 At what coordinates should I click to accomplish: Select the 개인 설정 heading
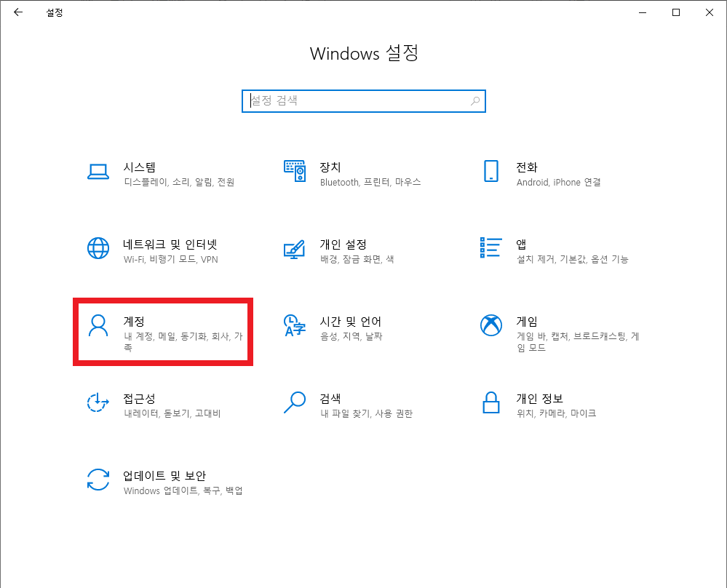tap(343, 244)
